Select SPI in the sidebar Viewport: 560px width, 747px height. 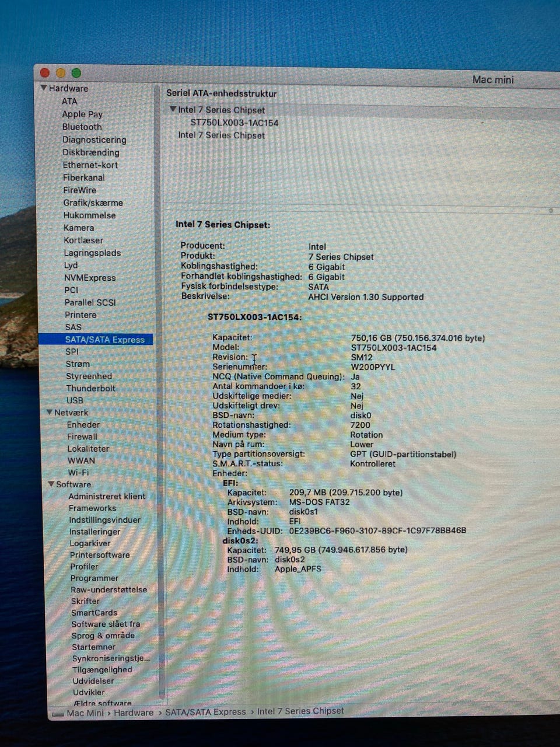click(x=72, y=351)
